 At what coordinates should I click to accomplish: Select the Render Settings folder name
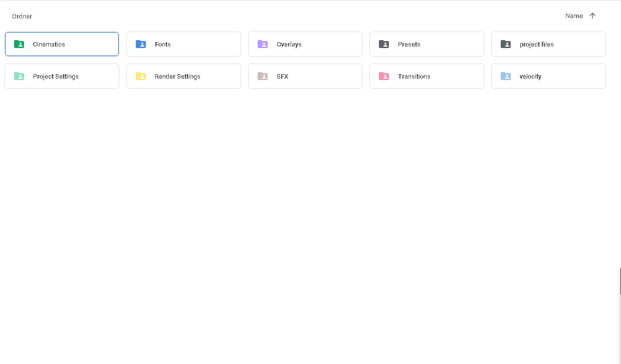pyautogui.click(x=177, y=76)
